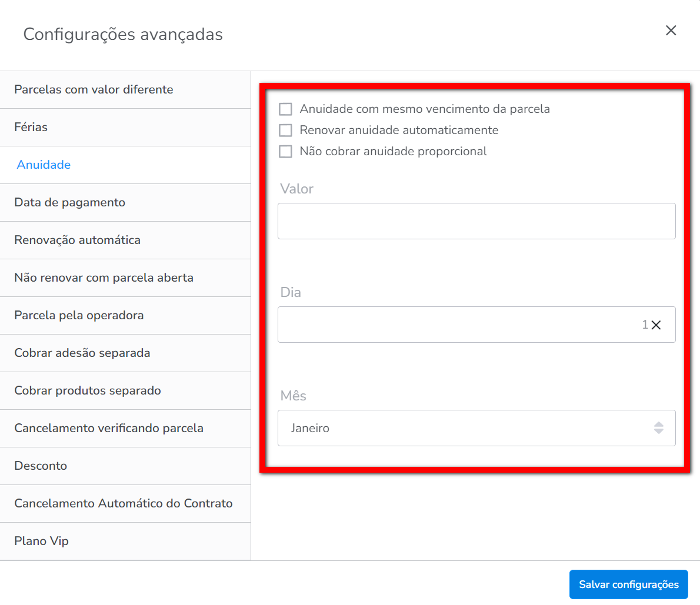This screenshot has height=605, width=700.
Task: Switch to the Férias tab
Action: click(31, 128)
